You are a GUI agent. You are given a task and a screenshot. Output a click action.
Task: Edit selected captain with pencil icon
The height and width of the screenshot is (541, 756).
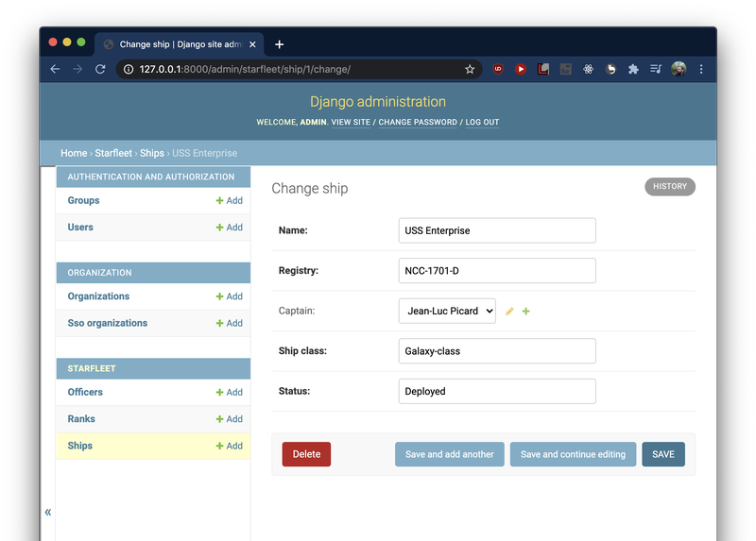point(509,312)
